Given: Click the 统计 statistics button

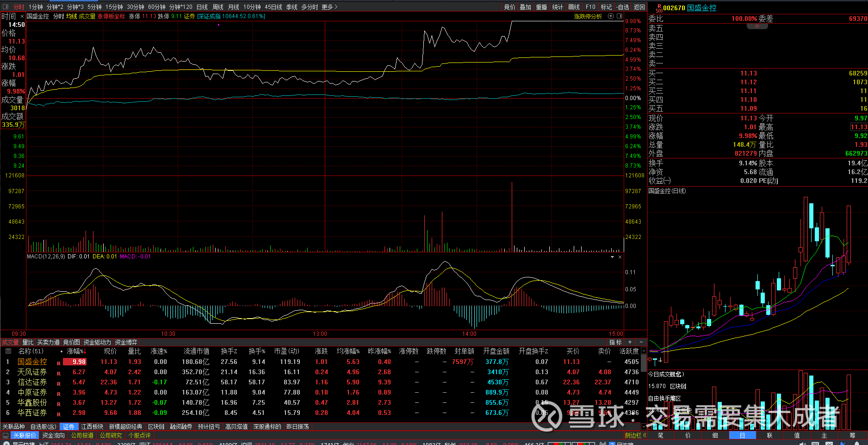Looking at the screenshot, I should coord(558,7).
